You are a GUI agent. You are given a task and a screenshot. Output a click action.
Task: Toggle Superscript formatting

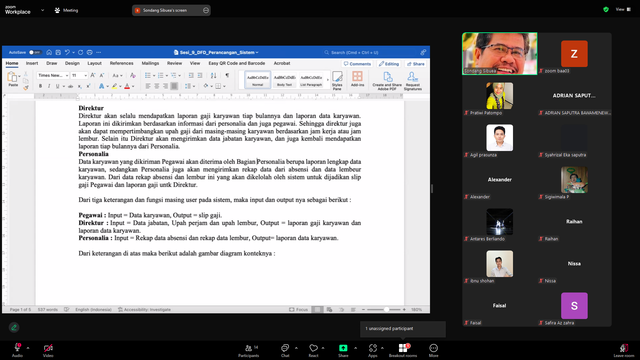pyautogui.click(x=88, y=86)
